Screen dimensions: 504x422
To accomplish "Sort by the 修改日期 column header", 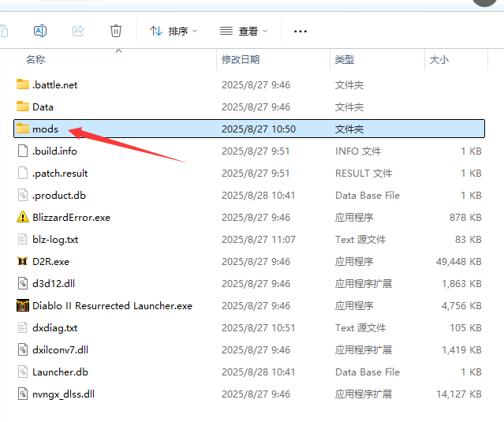I will coord(241,60).
